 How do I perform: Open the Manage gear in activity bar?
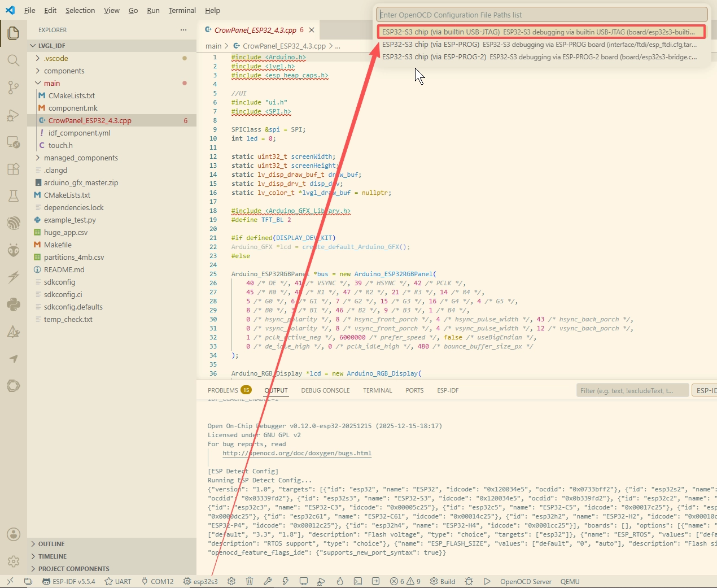click(14, 561)
